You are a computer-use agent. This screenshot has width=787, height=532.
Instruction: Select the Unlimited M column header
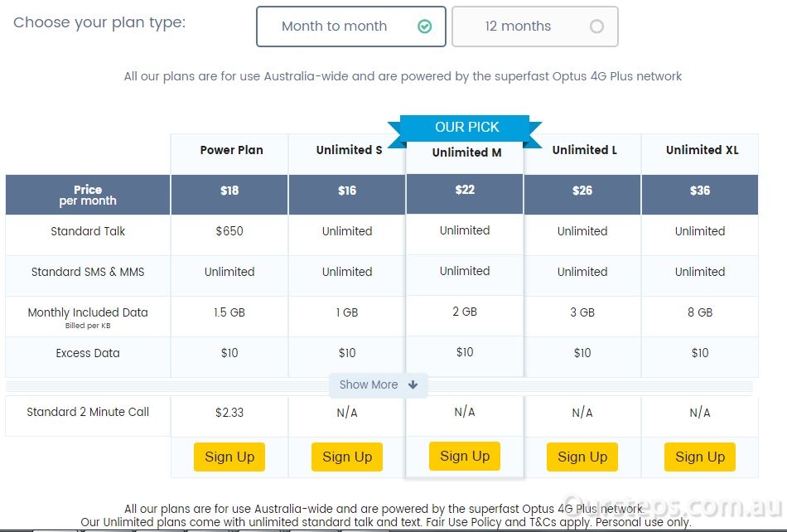pos(466,152)
